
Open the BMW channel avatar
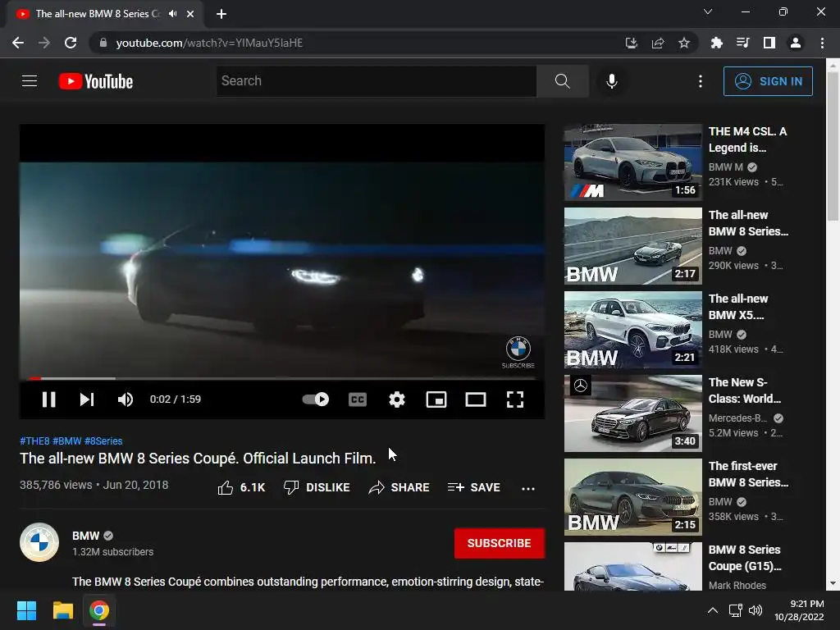39,542
